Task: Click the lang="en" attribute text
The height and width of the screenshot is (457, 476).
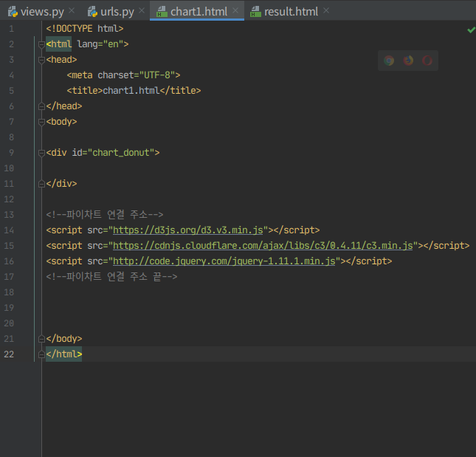Action: [x=100, y=44]
